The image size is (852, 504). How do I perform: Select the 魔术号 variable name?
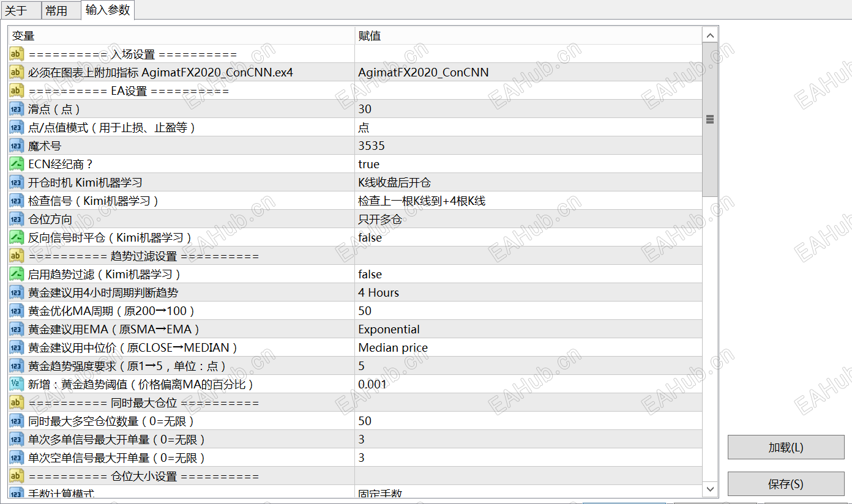45,146
